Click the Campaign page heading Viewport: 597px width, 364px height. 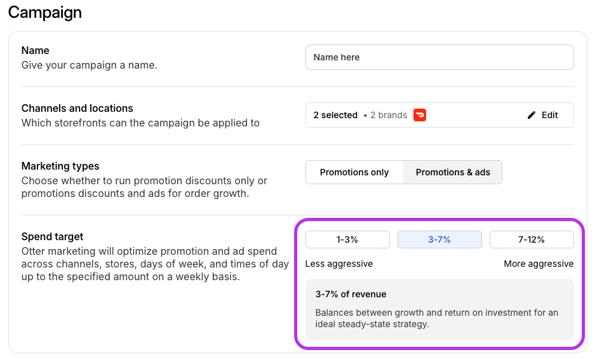[x=44, y=11]
